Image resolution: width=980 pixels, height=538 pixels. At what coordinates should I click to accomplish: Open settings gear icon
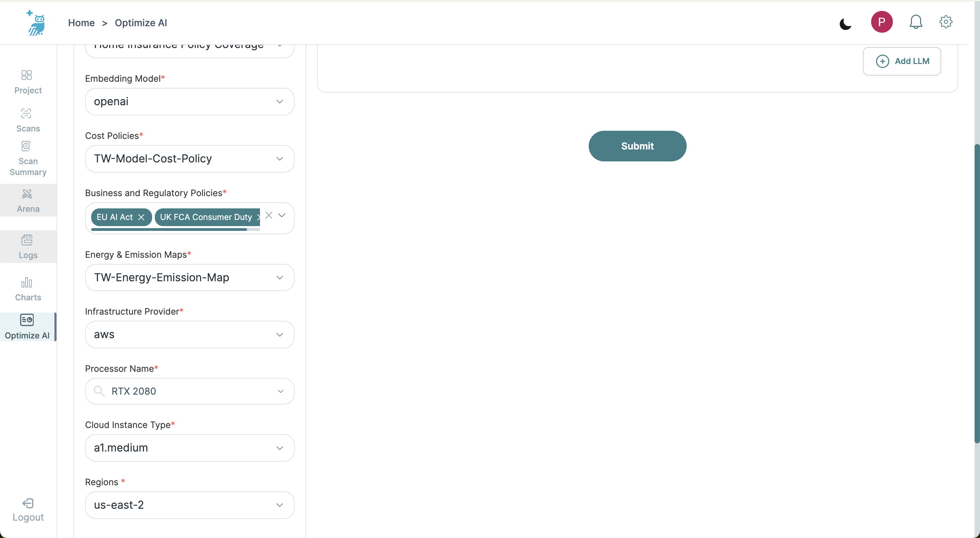coord(945,22)
